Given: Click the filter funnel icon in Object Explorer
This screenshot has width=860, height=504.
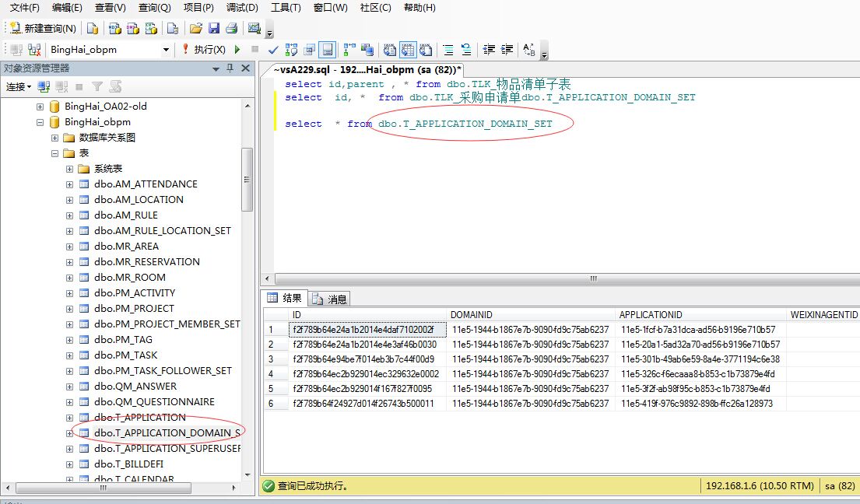Looking at the screenshot, I should (97, 86).
